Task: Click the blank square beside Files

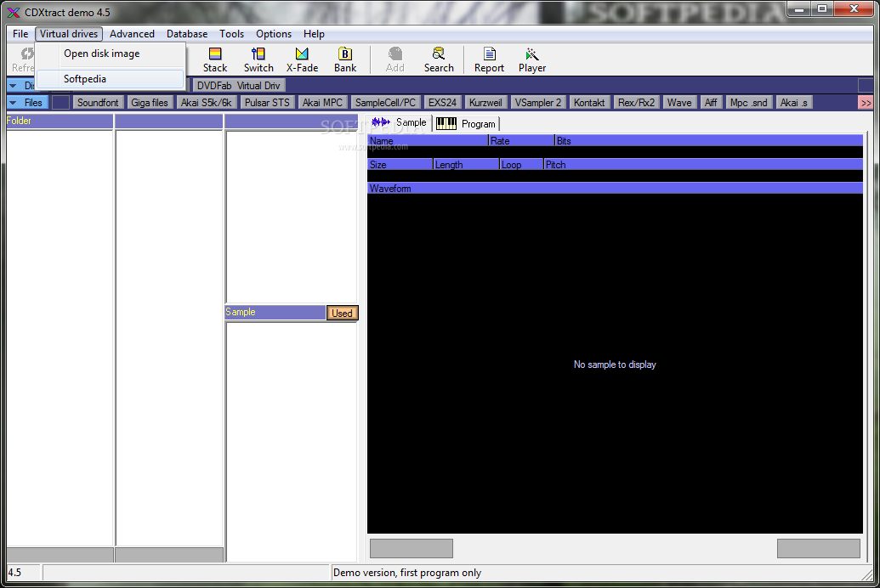Action: 60,103
